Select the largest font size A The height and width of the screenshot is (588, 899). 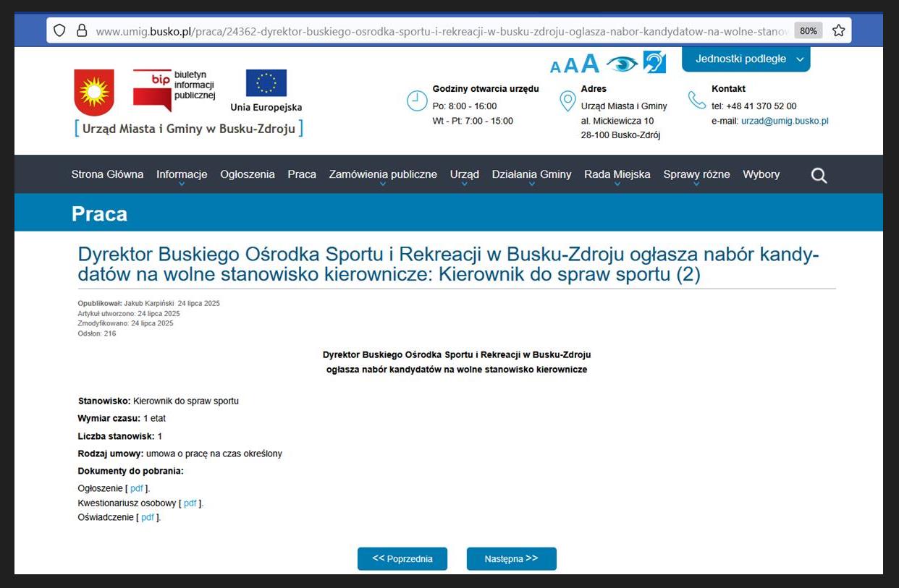[591, 64]
